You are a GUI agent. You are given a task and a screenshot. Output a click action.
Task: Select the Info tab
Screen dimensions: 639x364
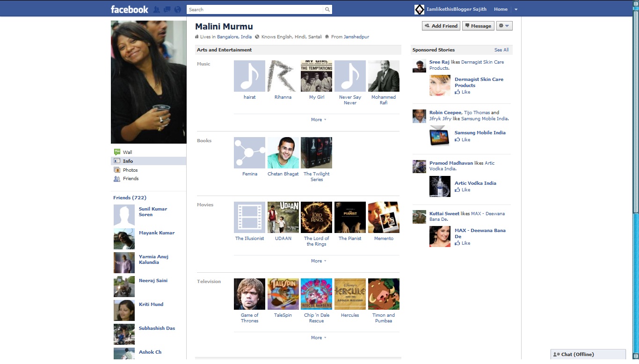click(148, 161)
